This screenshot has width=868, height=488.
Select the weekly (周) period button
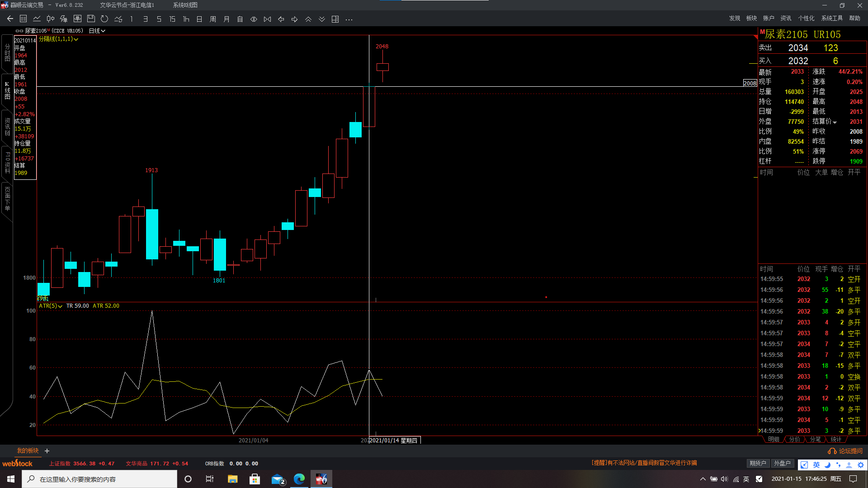213,19
